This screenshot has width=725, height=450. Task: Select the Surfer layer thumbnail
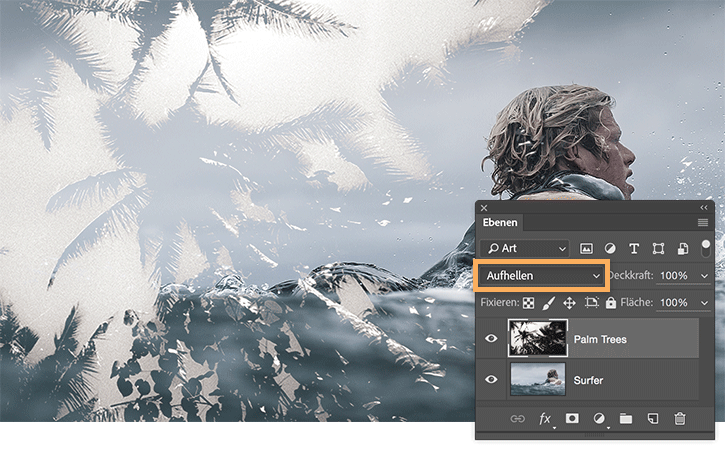[x=538, y=379]
